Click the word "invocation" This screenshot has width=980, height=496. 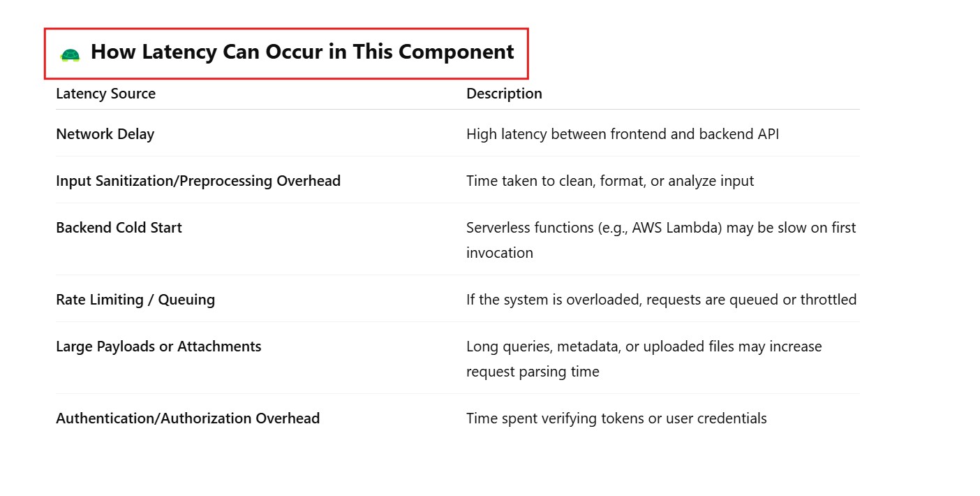tap(499, 253)
